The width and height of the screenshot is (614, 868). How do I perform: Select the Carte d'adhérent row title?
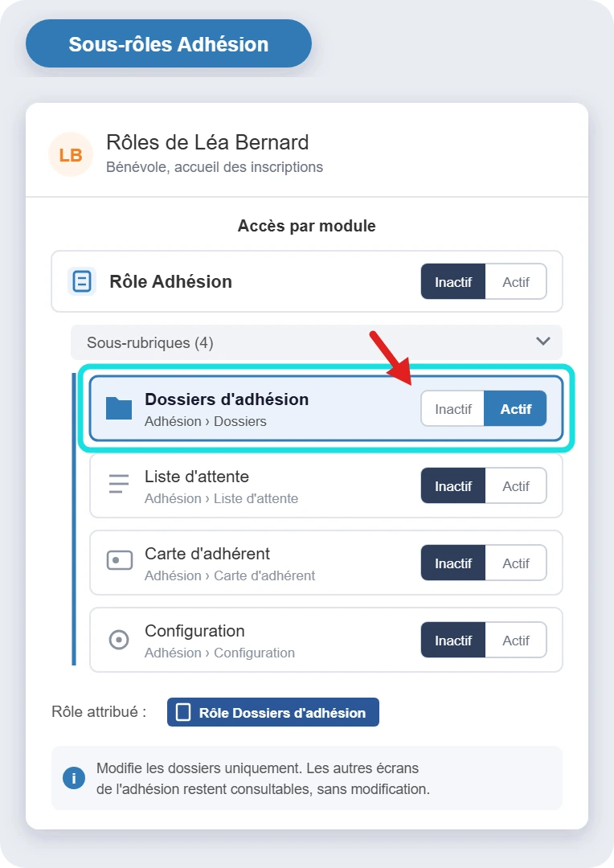[207, 554]
